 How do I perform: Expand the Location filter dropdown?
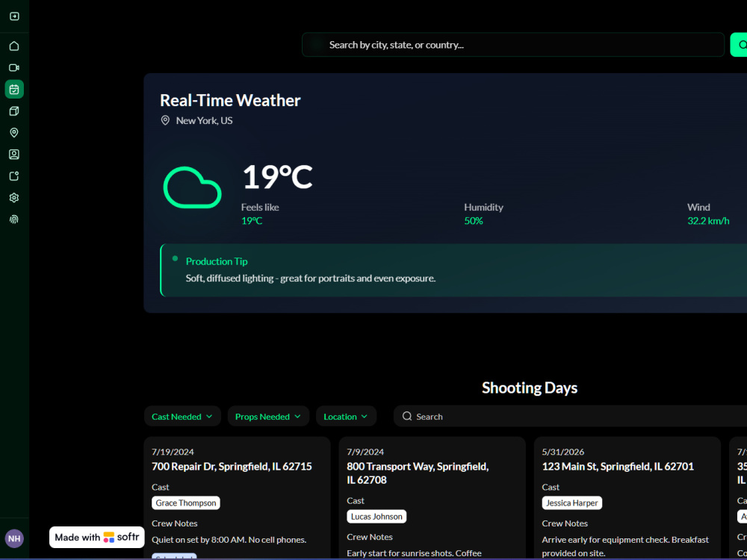pos(346,417)
